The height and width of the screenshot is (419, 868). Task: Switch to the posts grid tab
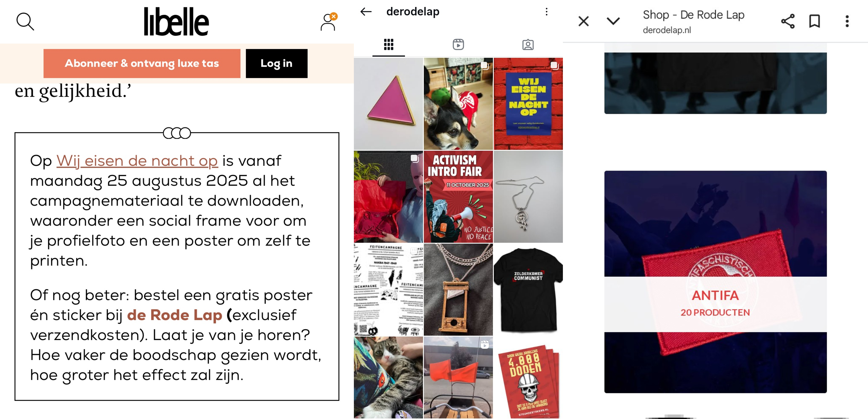click(x=388, y=44)
